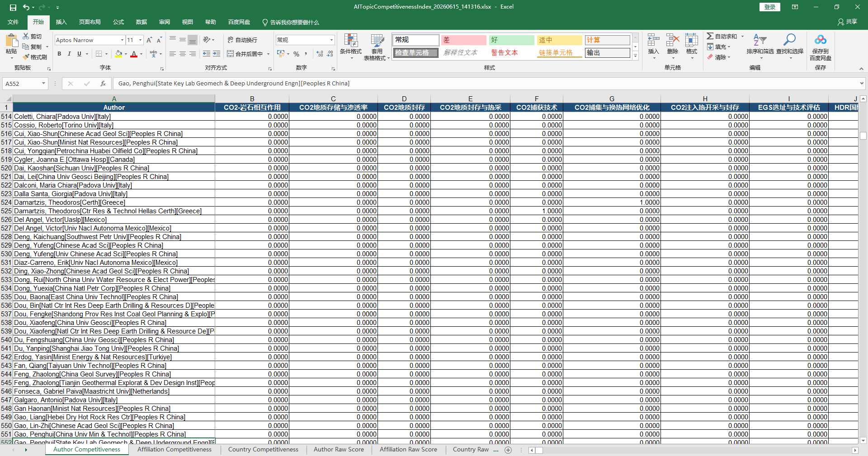Expand the Name Box dropdown arrow
The height and width of the screenshot is (456, 868).
pyautogui.click(x=43, y=84)
